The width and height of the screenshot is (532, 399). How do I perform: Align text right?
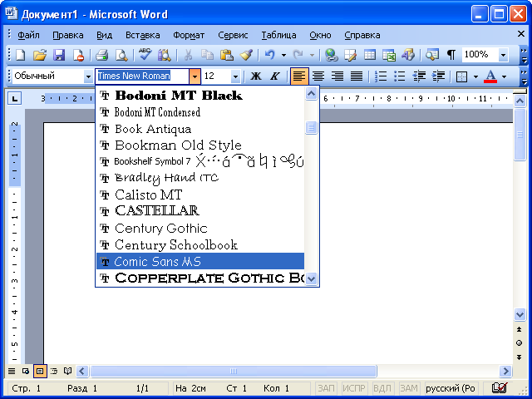tap(337, 76)
